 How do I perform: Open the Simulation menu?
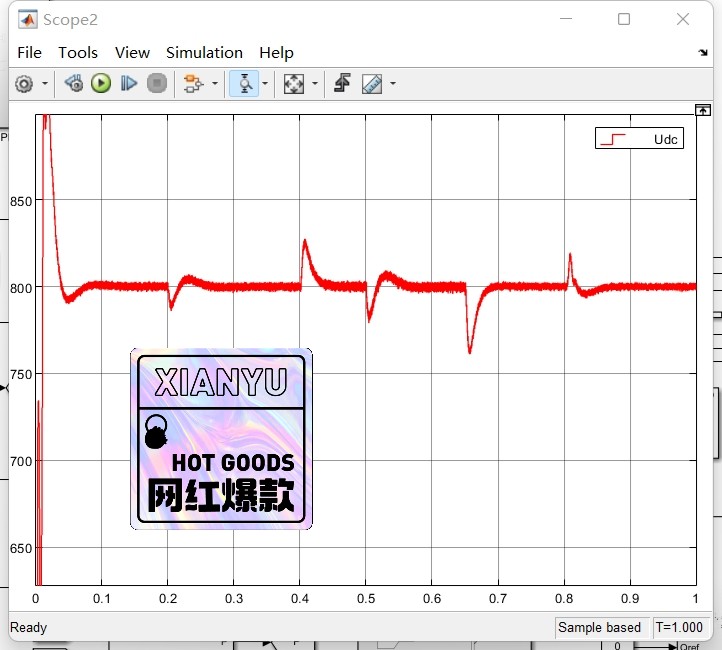pos(204,52)
